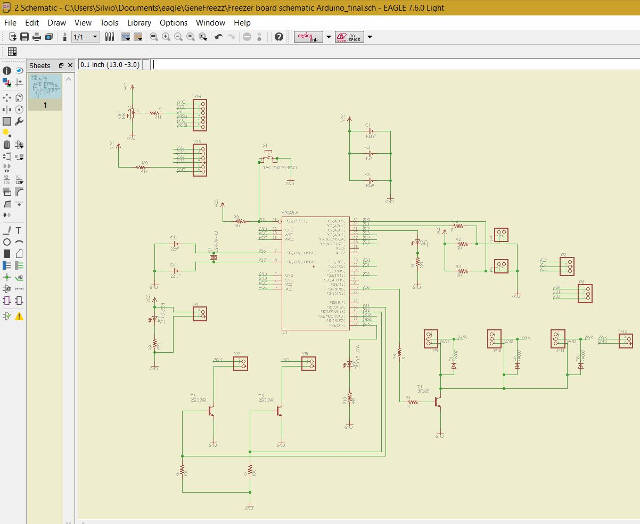Click the PCB service button
The height and width of the screenshot is (524, 640).
(x=349, y=37)
